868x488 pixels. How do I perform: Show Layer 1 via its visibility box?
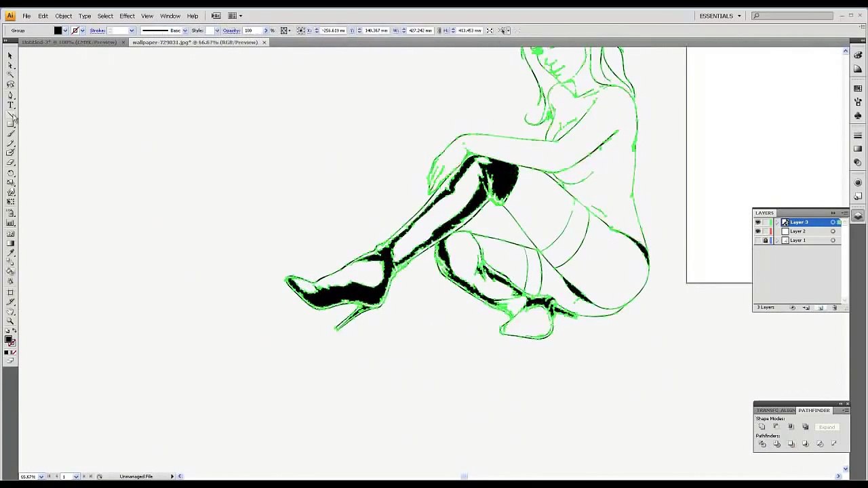(758, 241)
